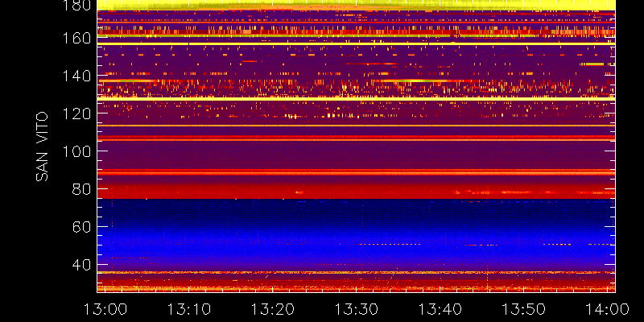644x322 pixels.
Task: Click the 13:20 time axis label
Action: 273,309
